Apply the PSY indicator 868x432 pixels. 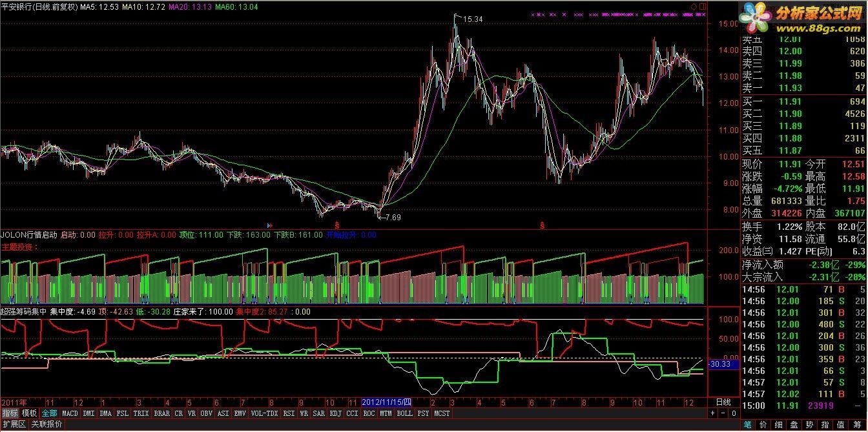[424, 413]
